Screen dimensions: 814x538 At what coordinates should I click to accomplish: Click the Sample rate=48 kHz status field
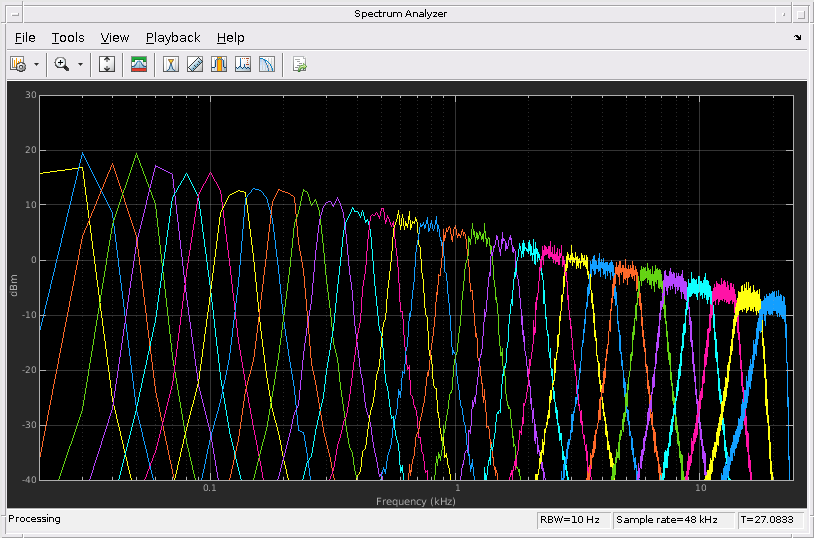pyautogui.click(x=673, y=519)
